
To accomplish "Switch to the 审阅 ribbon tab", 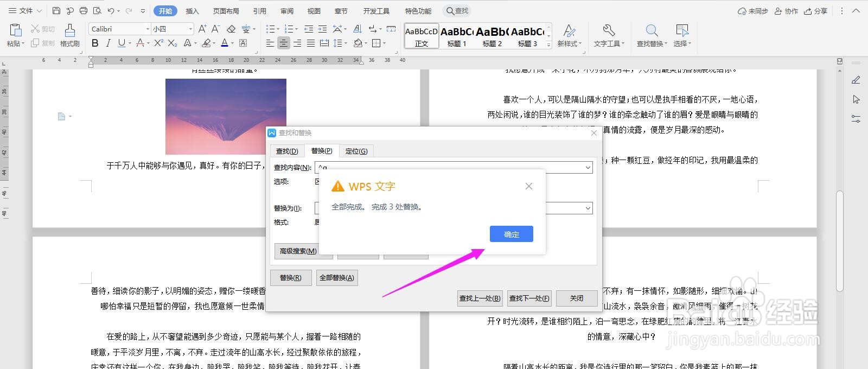I will tap(287, 11).
